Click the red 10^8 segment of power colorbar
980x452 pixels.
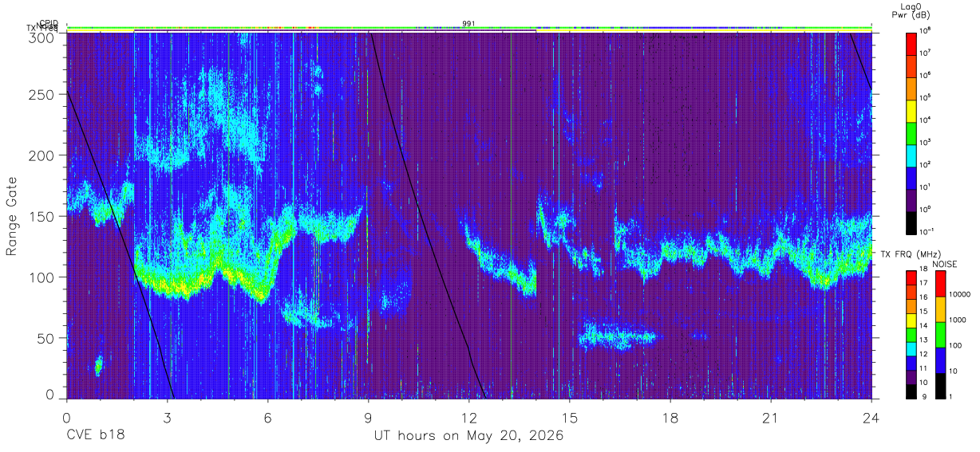click(912, 42)
